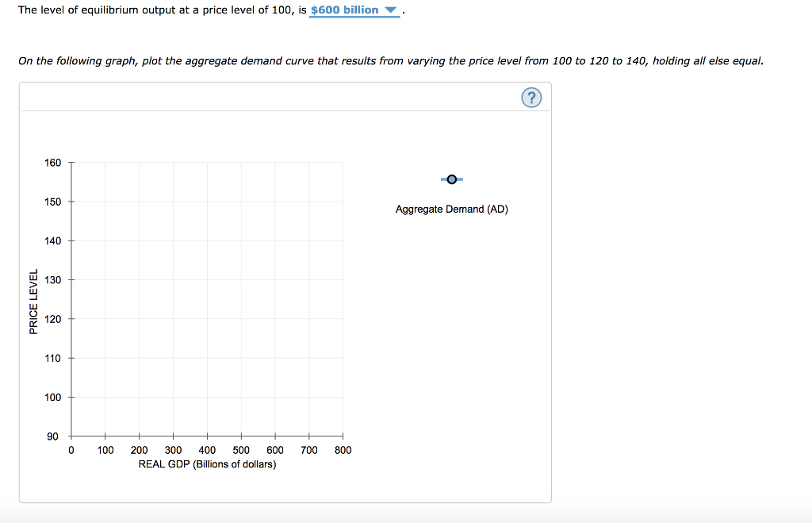Plot a point at price level 100 and GDP 600

click(x=274, y=397)
